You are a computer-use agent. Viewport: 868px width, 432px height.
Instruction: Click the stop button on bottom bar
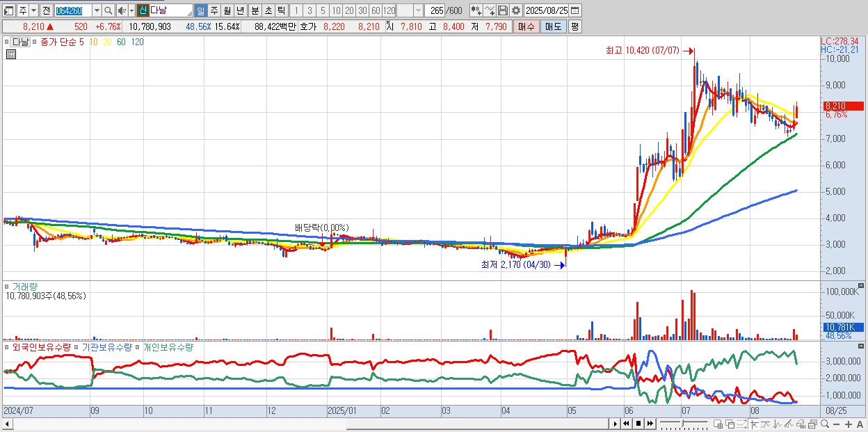pyautogui.click(x=638, y=424)
